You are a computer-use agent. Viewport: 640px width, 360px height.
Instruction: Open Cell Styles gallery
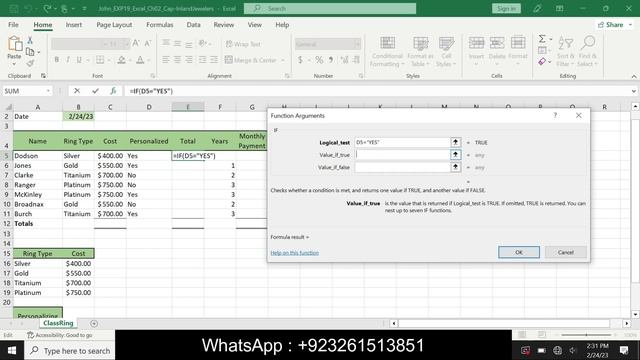446,51
